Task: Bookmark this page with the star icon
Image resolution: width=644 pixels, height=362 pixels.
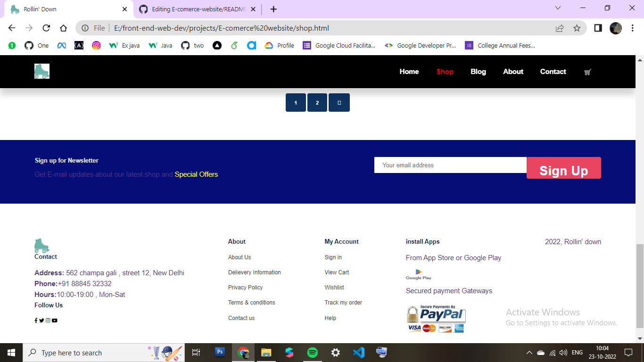Action: [577, 28]
